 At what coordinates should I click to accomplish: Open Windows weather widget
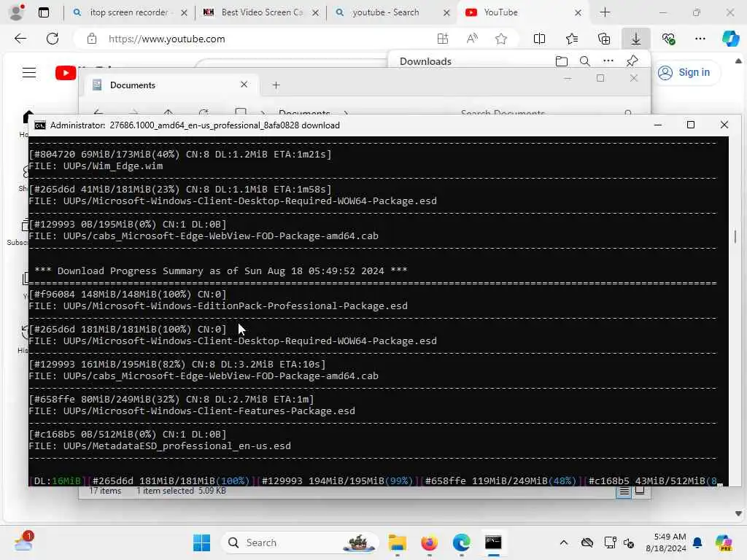(x=23, y=542)
